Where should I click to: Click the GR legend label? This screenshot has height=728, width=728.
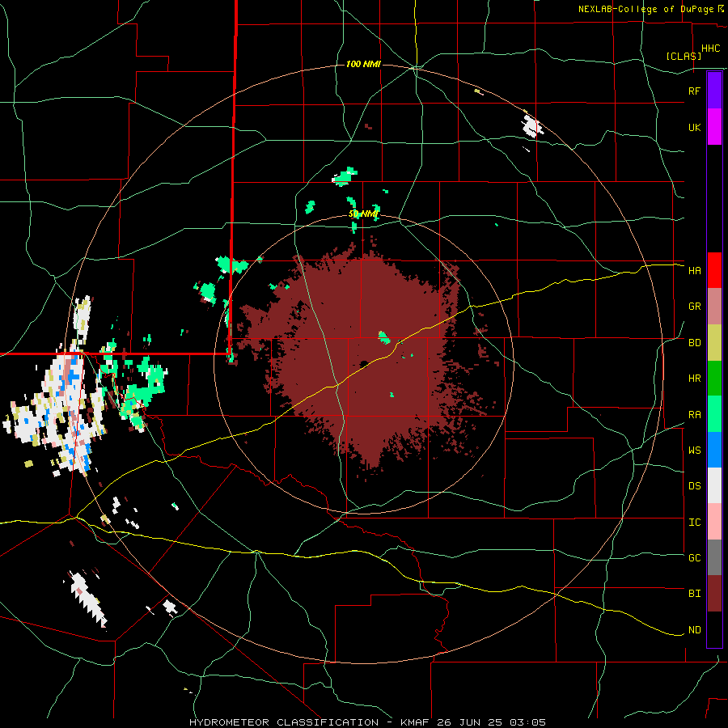[694, 307]
